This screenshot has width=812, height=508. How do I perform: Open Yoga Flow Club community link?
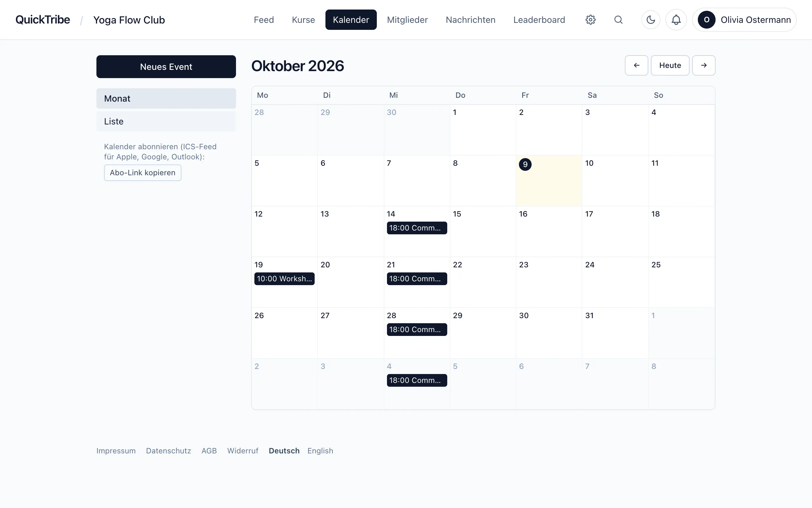point(129,20)
